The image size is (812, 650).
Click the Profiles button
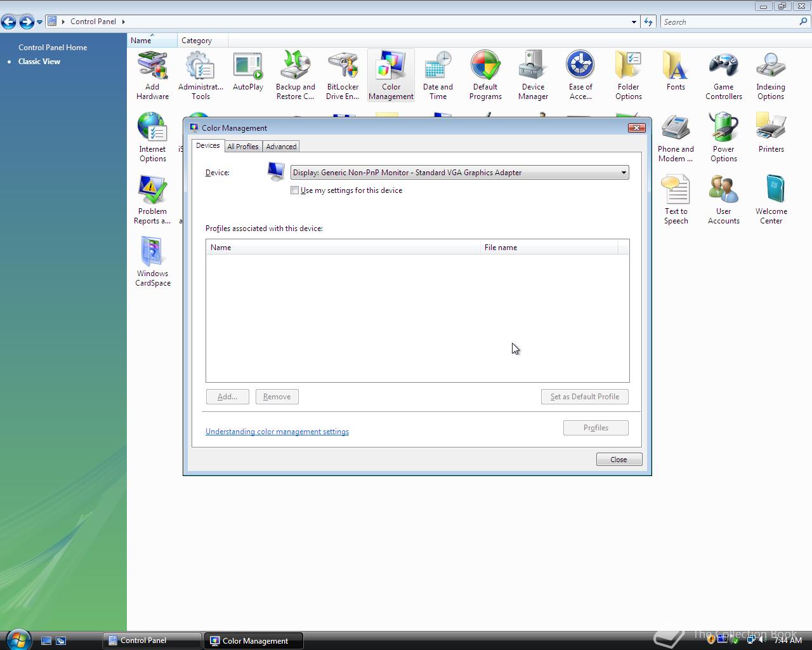point(595,427)
